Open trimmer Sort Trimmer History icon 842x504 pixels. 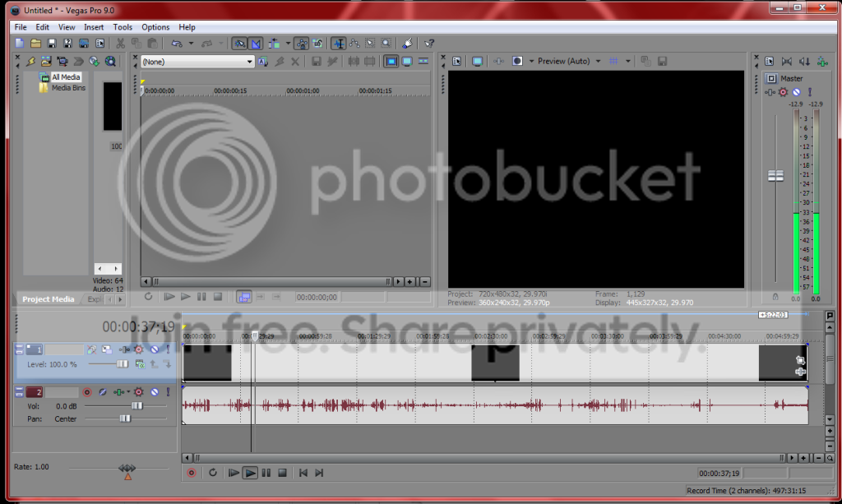coord(263,62)
